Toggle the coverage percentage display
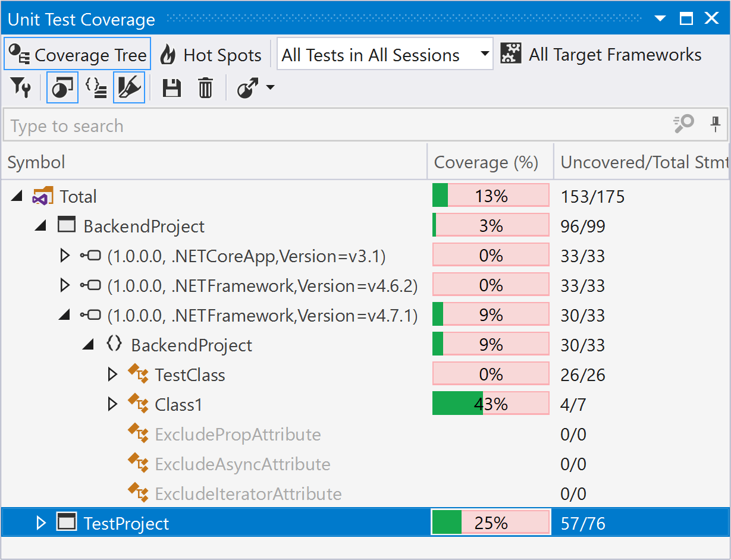The image size is (731, 560). [x=62, y=87]
